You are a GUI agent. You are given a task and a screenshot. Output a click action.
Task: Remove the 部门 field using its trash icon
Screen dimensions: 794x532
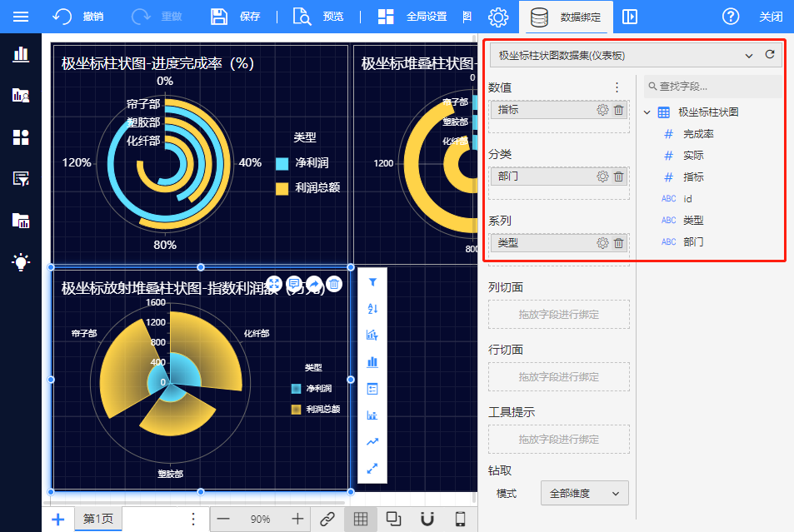[618, 177]
